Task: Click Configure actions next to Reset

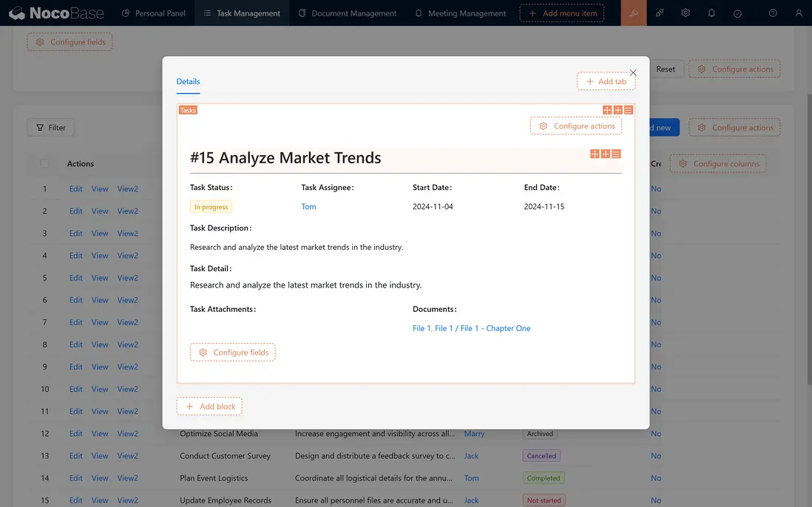Action: pyautogui.click(x=734, y=69)
